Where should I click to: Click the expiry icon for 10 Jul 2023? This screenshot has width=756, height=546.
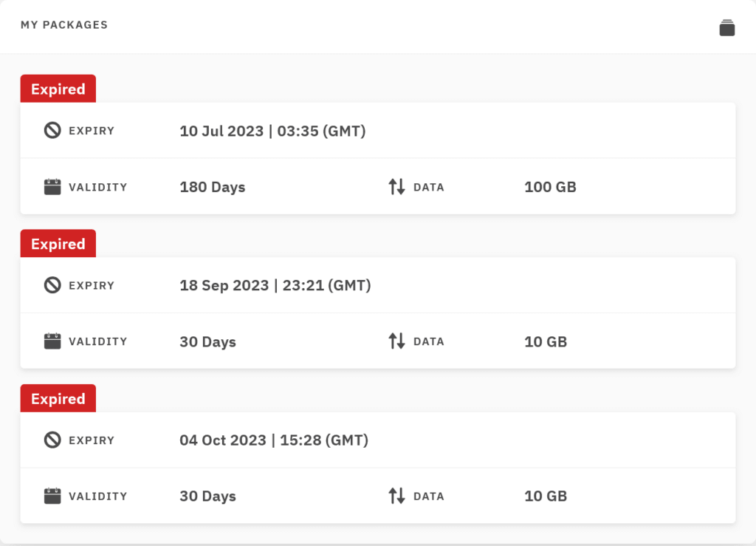[52, 131]
